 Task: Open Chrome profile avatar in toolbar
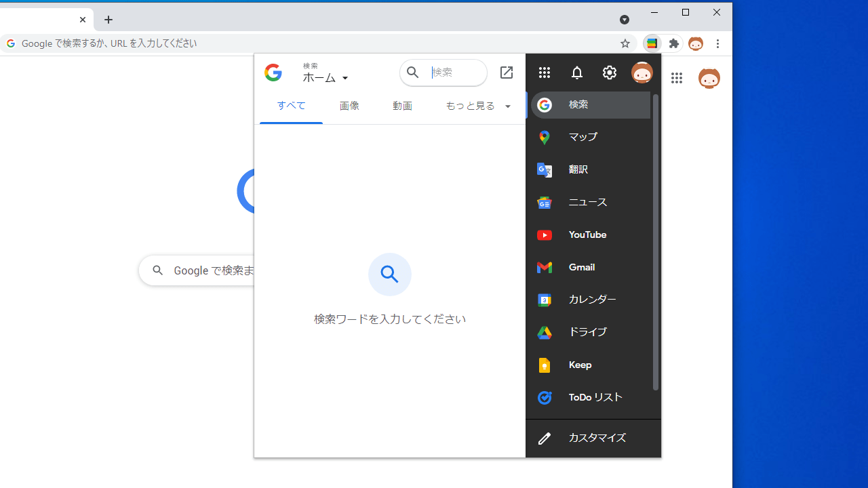[696, 43]
